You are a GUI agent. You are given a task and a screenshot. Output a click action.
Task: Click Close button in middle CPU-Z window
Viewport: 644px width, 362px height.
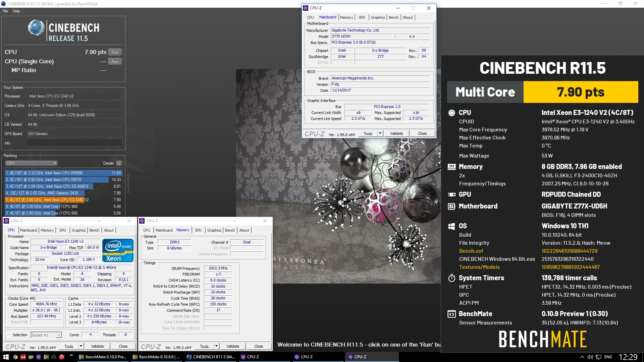coord(259,346)
